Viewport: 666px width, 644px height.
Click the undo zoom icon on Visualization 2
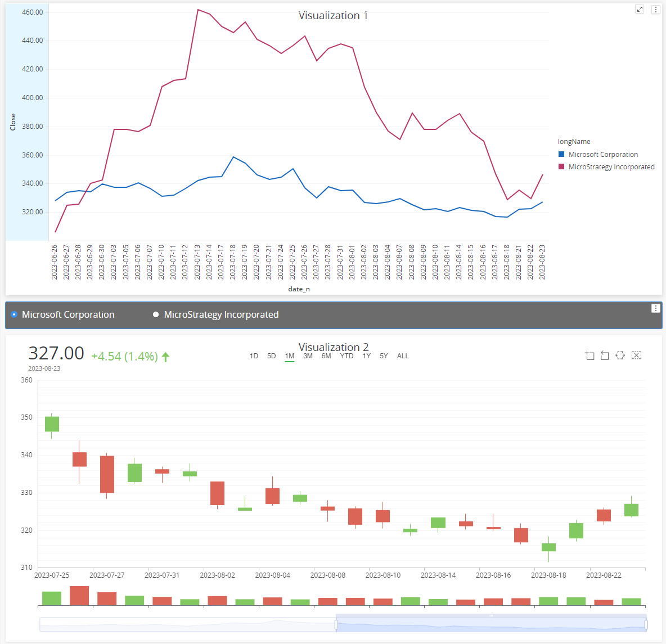point(604,355)
